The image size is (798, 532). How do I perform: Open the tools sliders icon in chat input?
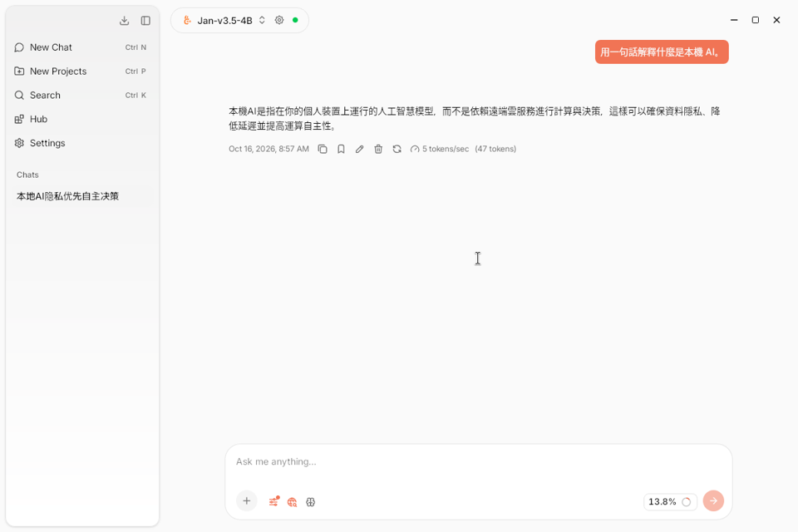pos(273,501)
